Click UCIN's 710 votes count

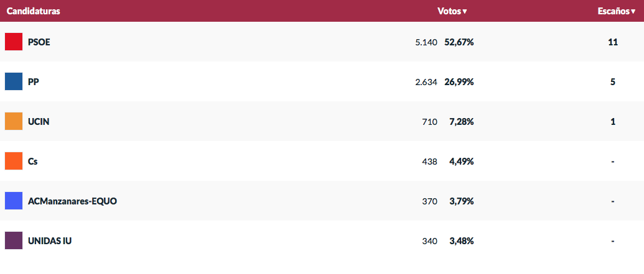pos(429,121)
